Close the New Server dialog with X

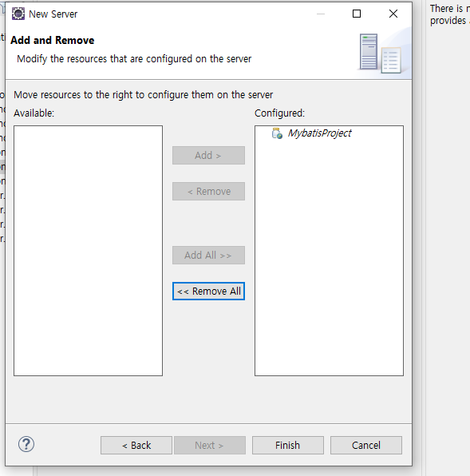[393, 14]
